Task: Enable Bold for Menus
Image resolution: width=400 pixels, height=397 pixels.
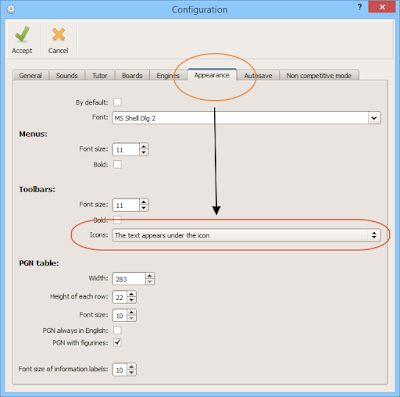Action: (117, 164)
